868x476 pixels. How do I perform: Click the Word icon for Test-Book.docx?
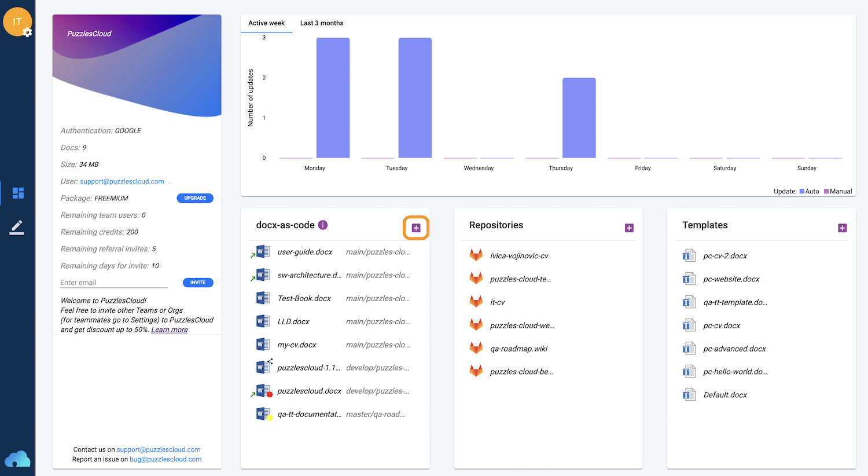[x=263, y=298]
